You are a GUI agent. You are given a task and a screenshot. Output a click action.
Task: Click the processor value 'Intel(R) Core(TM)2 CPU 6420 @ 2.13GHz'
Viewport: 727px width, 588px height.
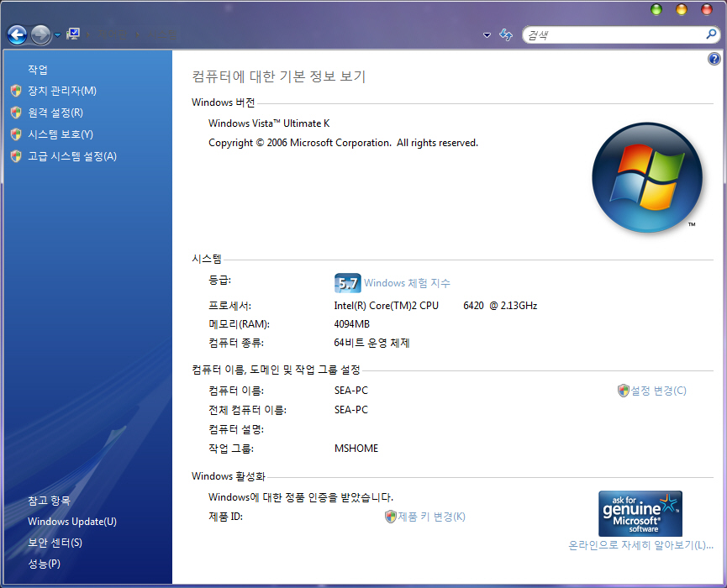pos(436,306)
